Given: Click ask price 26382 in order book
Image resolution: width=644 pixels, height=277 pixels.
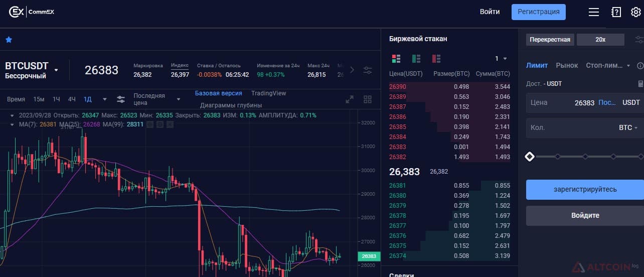Looking at the screenshot, I should [x=398, y=157].
